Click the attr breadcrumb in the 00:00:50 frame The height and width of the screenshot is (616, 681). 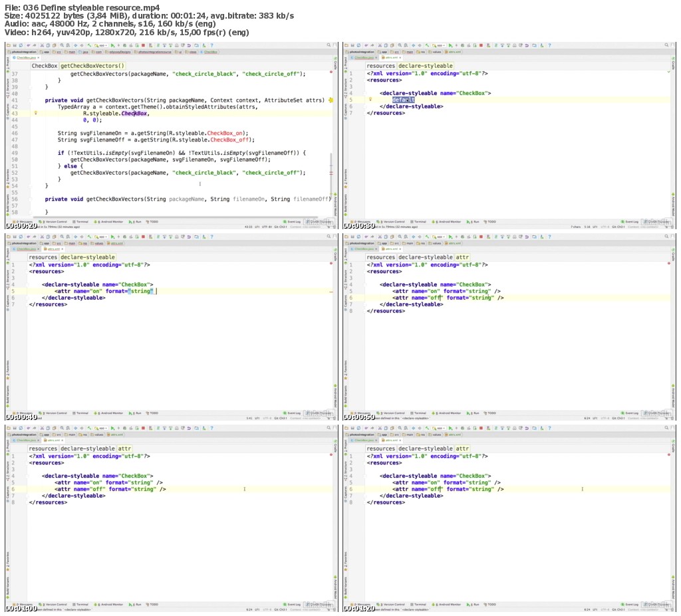point(462,257)
